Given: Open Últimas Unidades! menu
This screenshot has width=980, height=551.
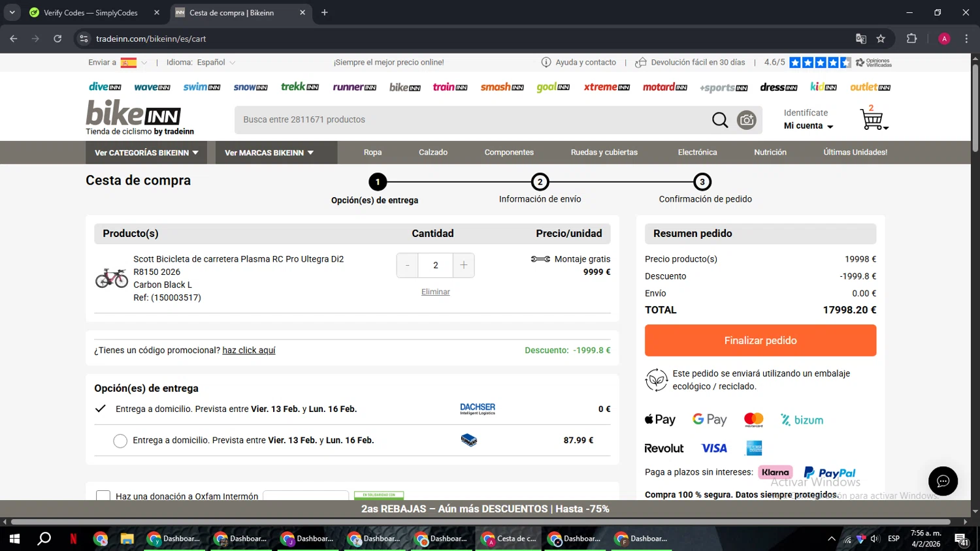Looking at the screenshot, I should pos(855,152).
